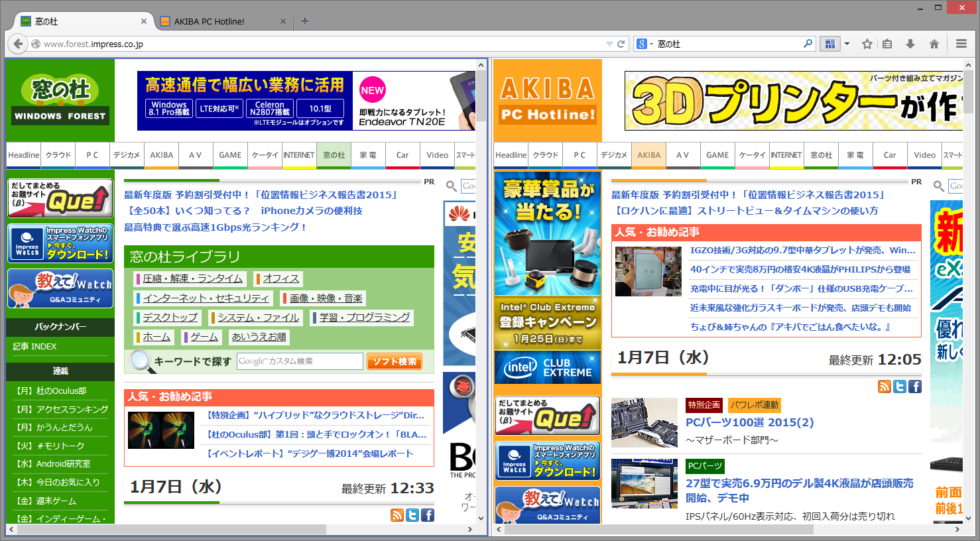Open 最高特典で選ぶ高速1Gbps光ランキング！ link
Image resolution: width=980 pixels, height=541 pixels.
coord(215,227)
